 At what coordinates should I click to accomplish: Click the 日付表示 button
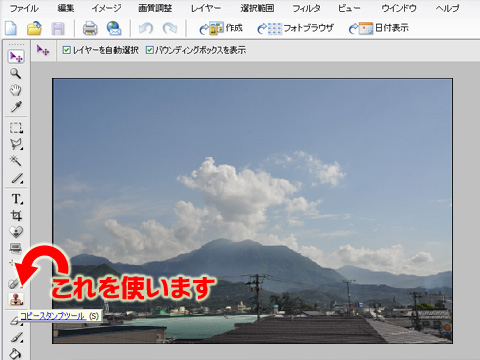[379, 29]
